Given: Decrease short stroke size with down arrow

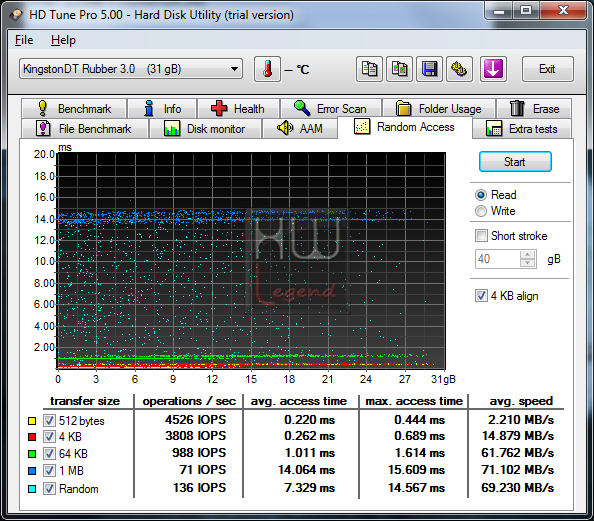Looking at the screenshot, I should tap(528, 263).
